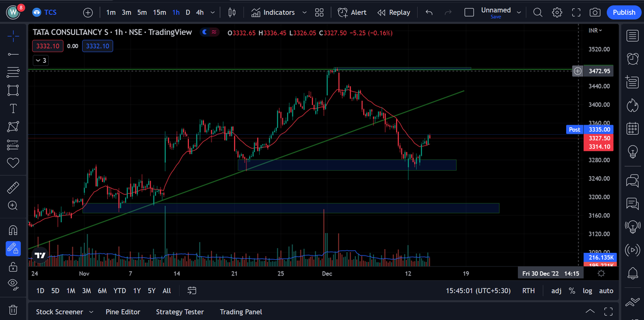
Task: Switch to the daily D timeframe
Action: (188, 12)
